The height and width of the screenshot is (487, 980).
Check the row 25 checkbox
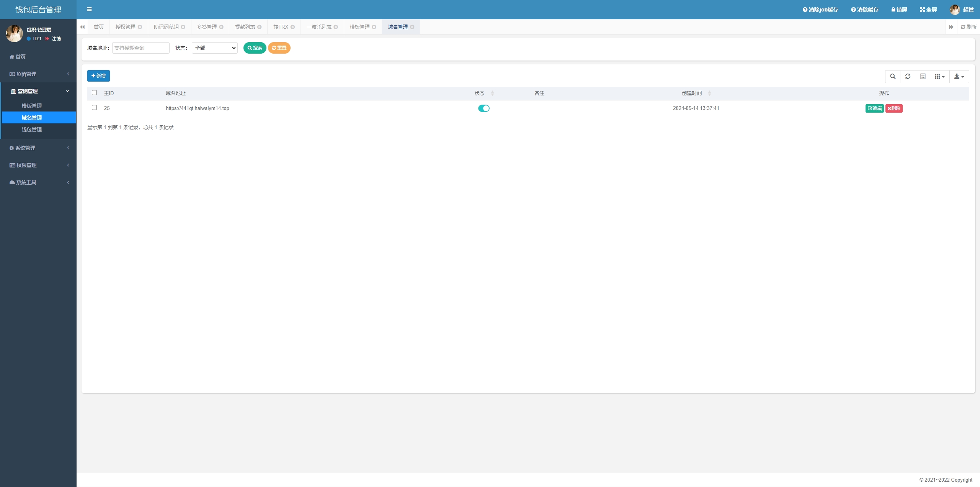95,108
